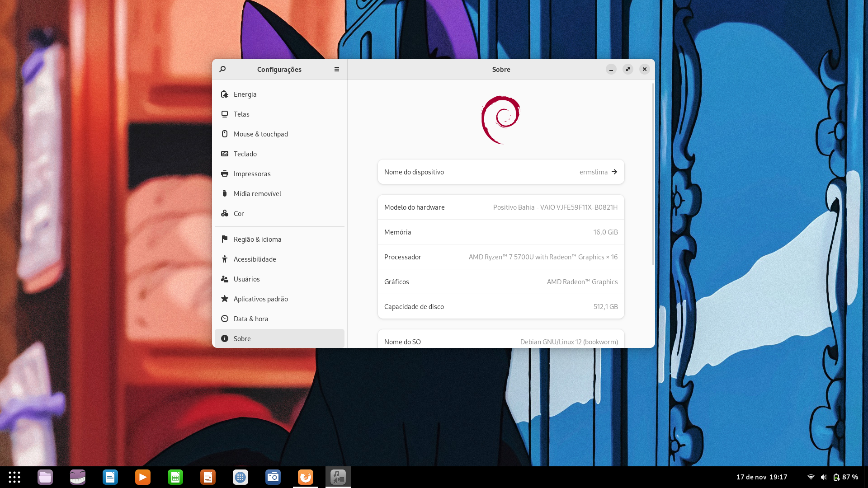Open the app grid in the taskbar
Image resolution: width=868 pixels, height=488 pixels.
14,477
